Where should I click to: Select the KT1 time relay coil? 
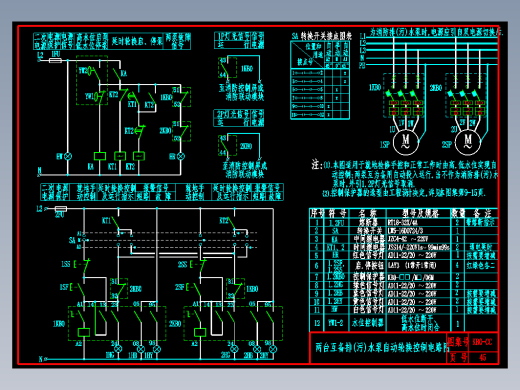click(x=120, y=156)
